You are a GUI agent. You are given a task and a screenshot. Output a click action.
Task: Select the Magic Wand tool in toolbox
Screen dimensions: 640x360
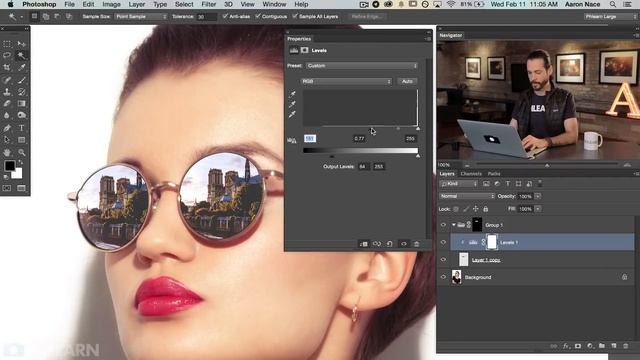click(x=21, y=55)
